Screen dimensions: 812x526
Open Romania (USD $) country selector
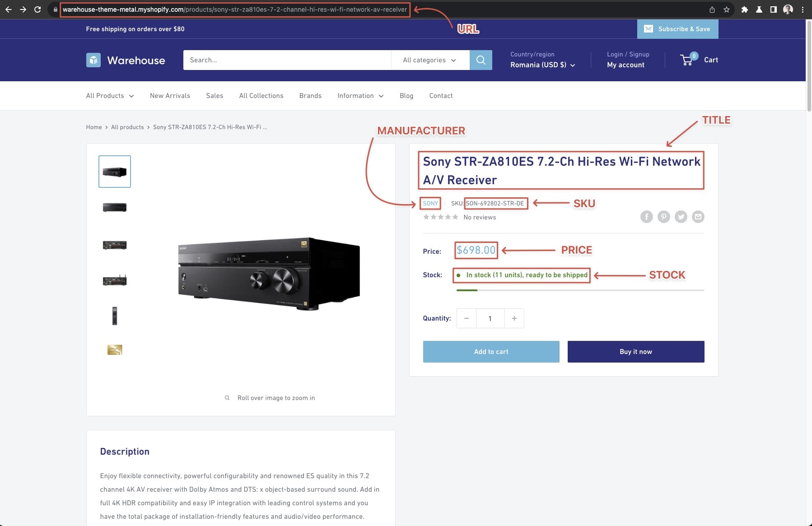[x=542, y=65]
